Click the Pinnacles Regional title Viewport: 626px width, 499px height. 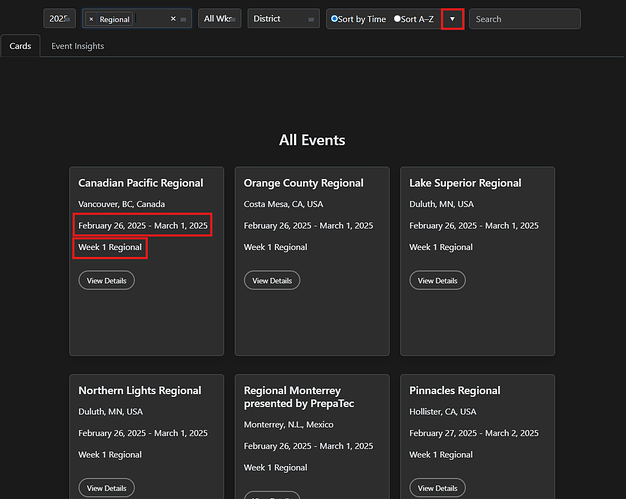coord(455,390)
